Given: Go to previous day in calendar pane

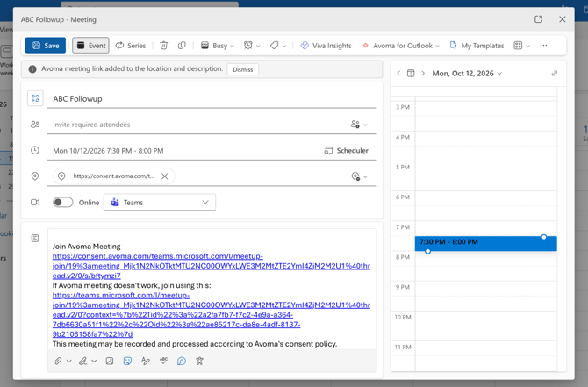Looking at the screenshot, I should 398,73.
